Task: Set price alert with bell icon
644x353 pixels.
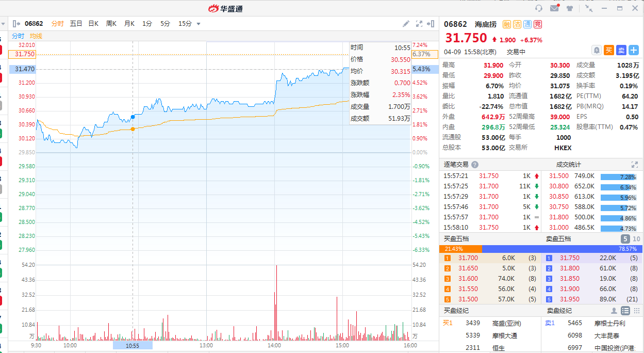Action: tap(597, 50)
